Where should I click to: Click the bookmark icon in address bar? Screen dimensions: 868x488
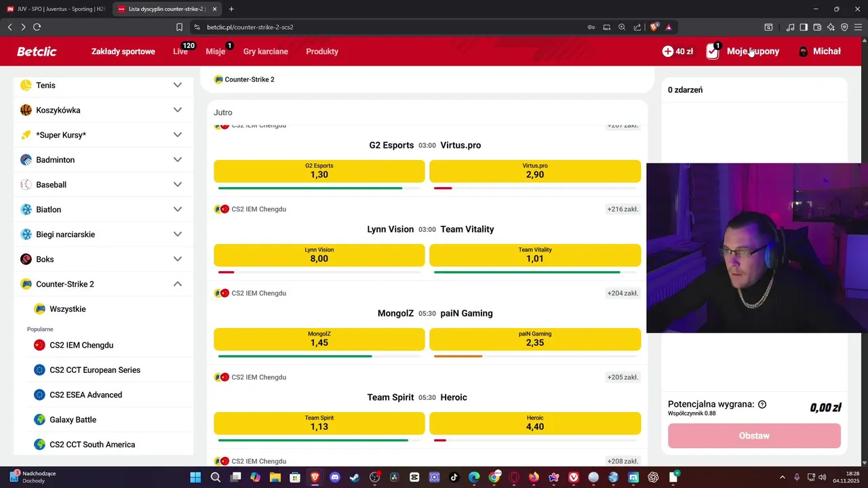pos(179,27)
